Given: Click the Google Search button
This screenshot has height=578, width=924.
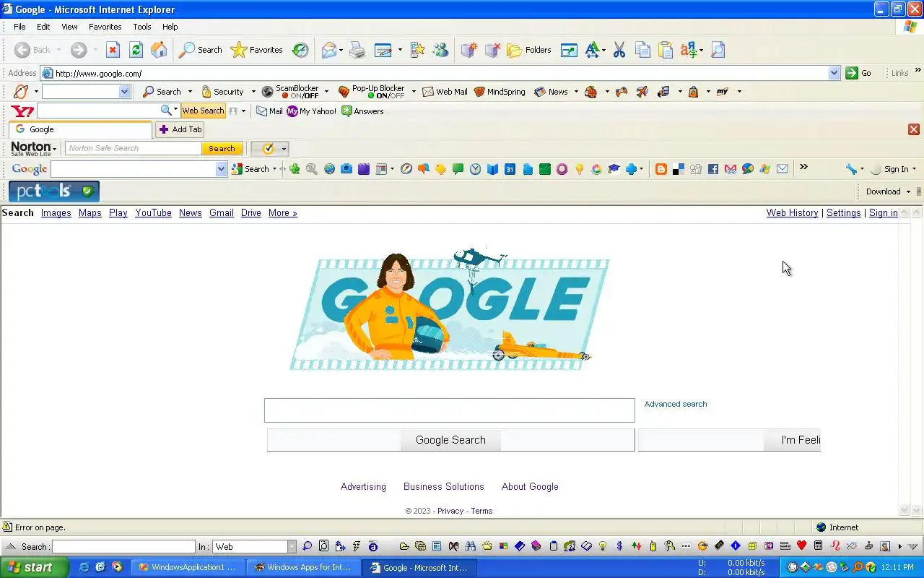Looking at the screenshot, I should pyautogui.click(x=450, y=439).
